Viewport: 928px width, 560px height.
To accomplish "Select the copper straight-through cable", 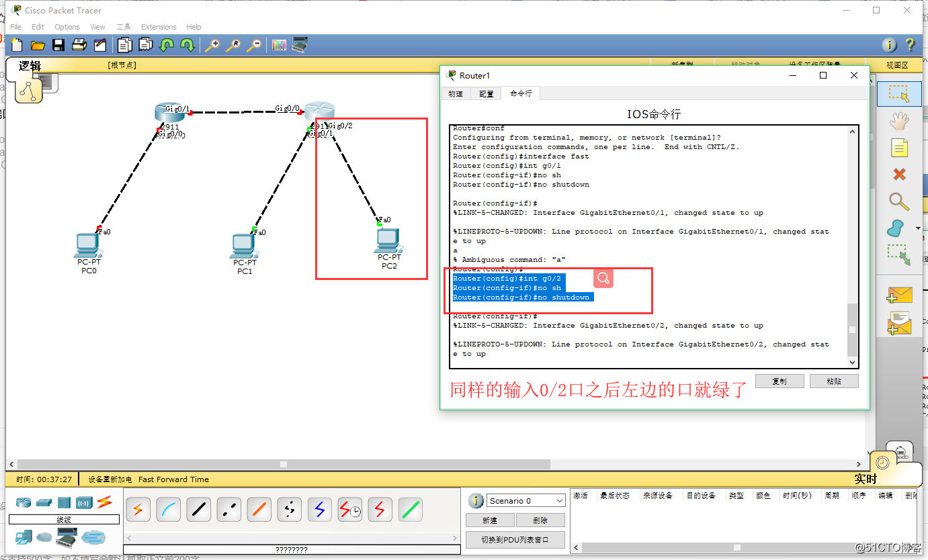I will pyautogui.click(x=199, y=510).
